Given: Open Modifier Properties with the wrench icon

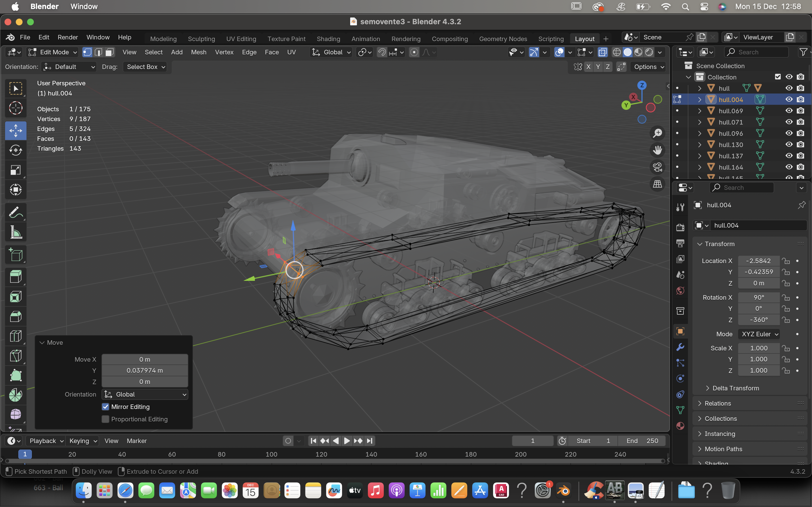Looking at the screenshot, I should (x=680, y=347).
